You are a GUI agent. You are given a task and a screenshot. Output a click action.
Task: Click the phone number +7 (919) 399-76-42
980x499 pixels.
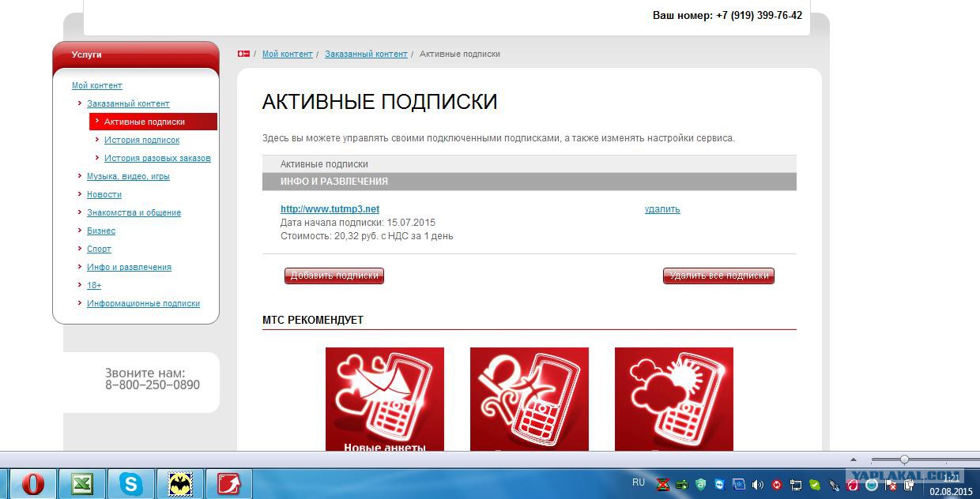tap(759, 15)
